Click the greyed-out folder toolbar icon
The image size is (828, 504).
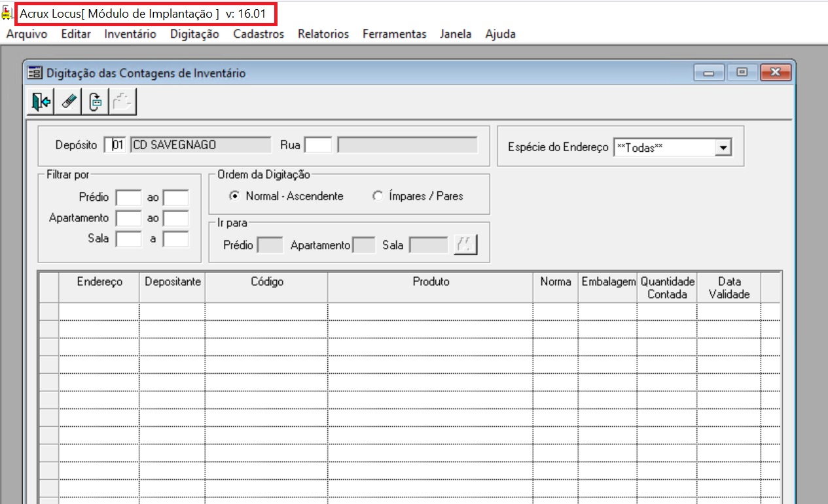123,101
